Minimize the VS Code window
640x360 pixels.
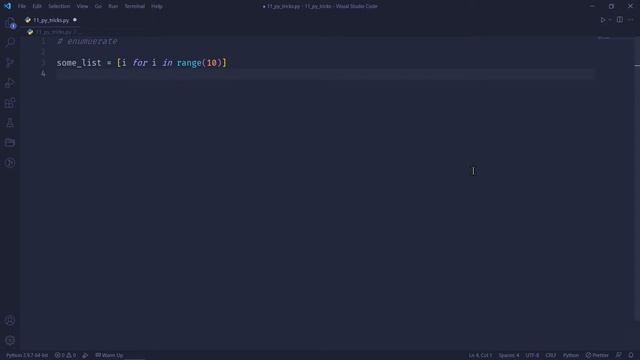[x=592, y=6]
